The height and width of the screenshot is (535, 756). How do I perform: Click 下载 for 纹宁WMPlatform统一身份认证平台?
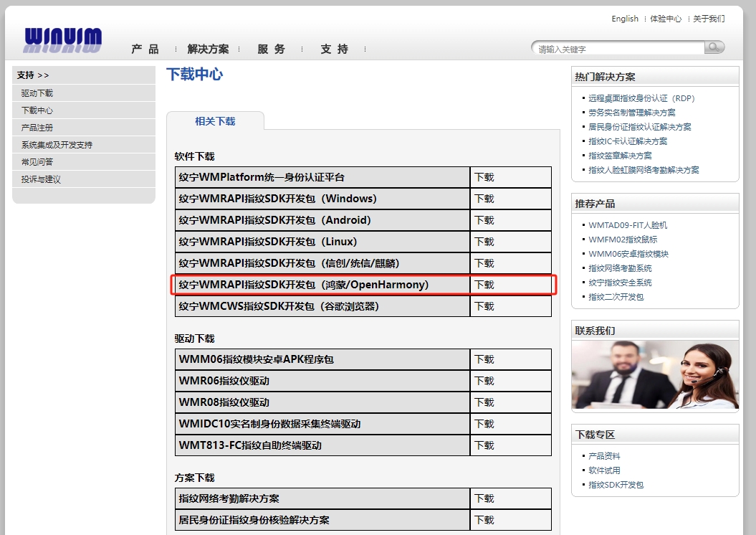[x=484, y=177]
